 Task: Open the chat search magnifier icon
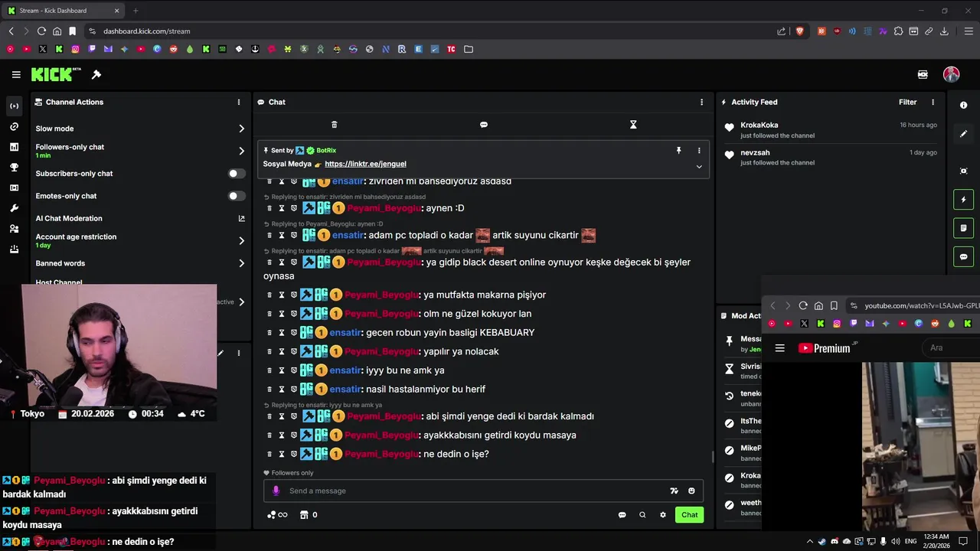pos(642,515)
